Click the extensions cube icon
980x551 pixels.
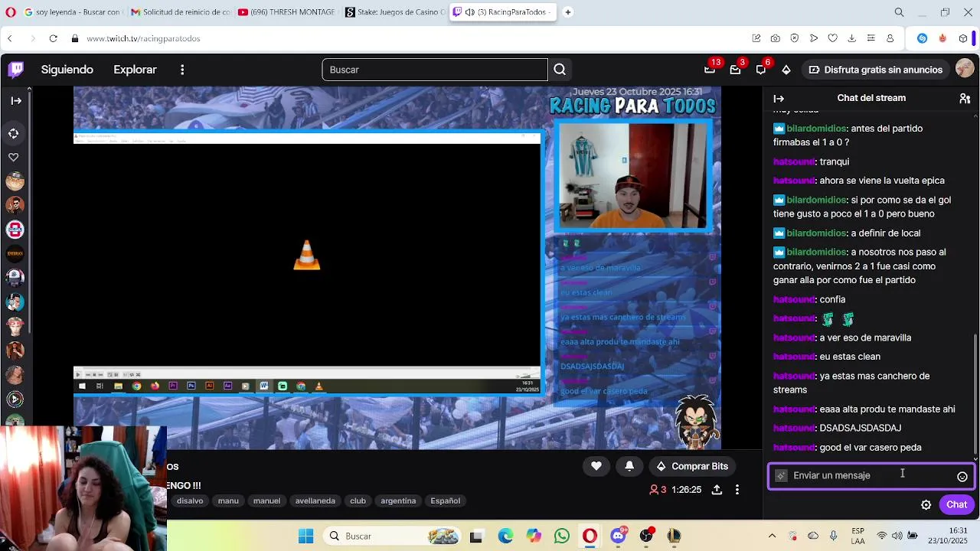[x=963, y=38]
